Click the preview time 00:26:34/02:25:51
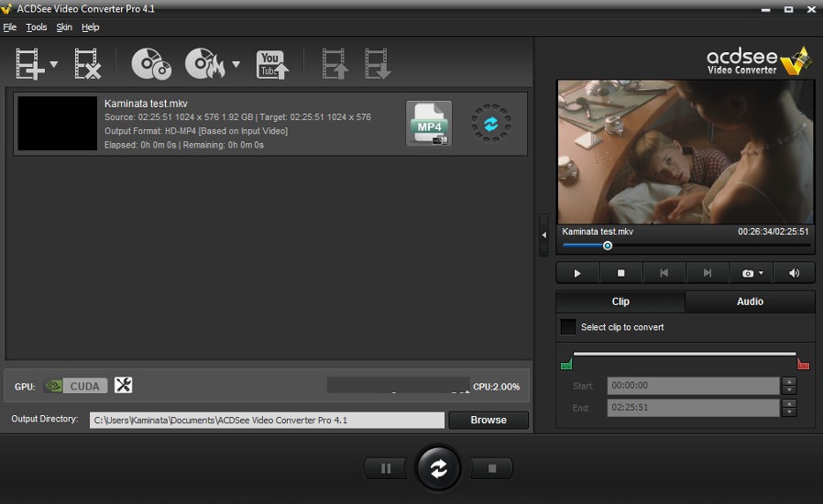The image size is (823, 504). 774,232
